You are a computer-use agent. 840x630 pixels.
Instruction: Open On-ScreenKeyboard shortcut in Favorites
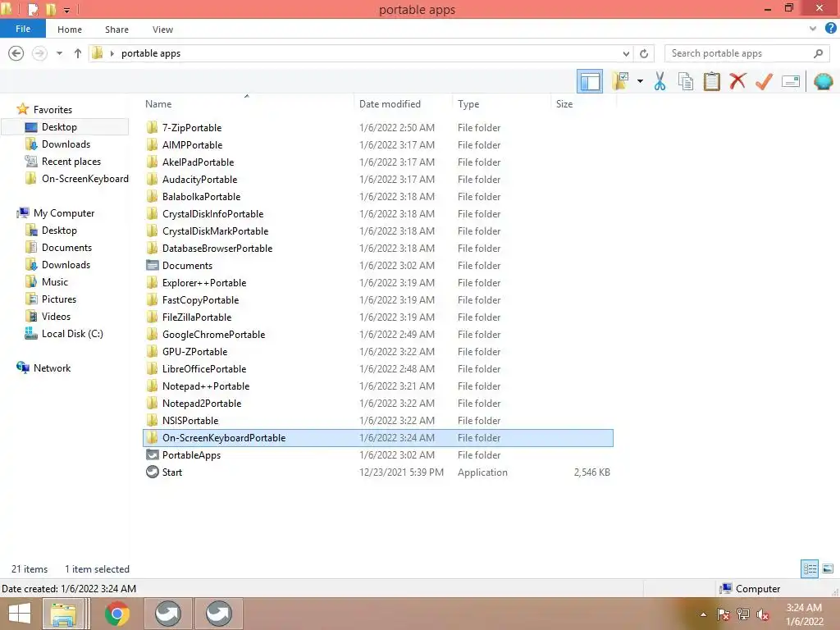coord(84,178)
